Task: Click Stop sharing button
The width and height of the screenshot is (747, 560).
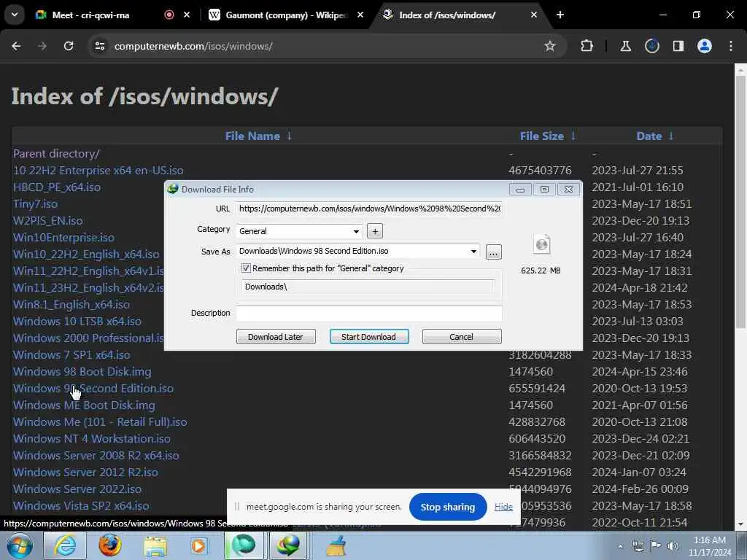Action: 448,507
